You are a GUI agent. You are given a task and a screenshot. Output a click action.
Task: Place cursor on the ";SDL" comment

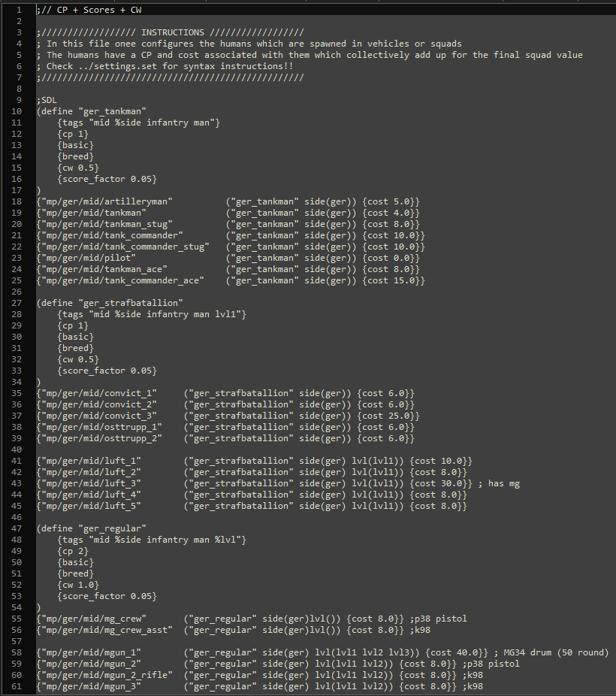(47, 100)
